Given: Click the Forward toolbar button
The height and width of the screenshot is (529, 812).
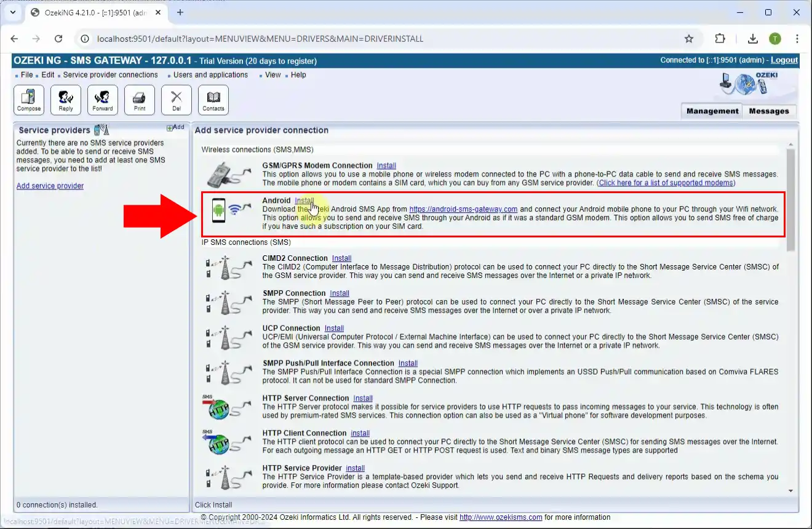Looking at the screenshot, I should (103, 100).
